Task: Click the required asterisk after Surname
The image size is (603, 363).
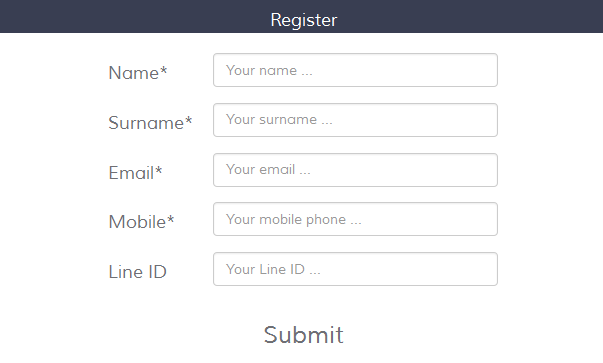Action: pos(188,121)
